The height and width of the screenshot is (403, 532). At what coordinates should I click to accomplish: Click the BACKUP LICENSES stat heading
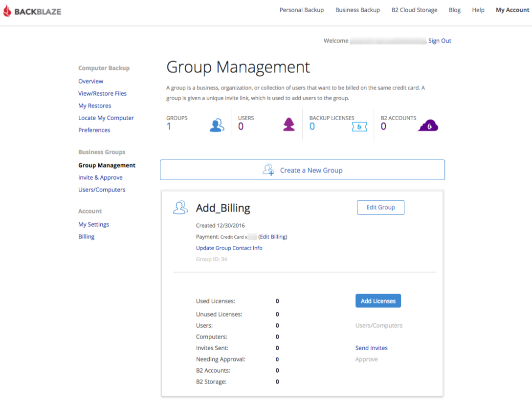click(x=332, y=118)
